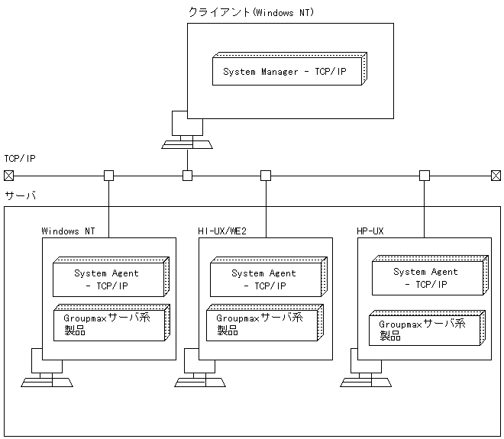
Task: Click the right network terminator X box
Action: point(496,176)
